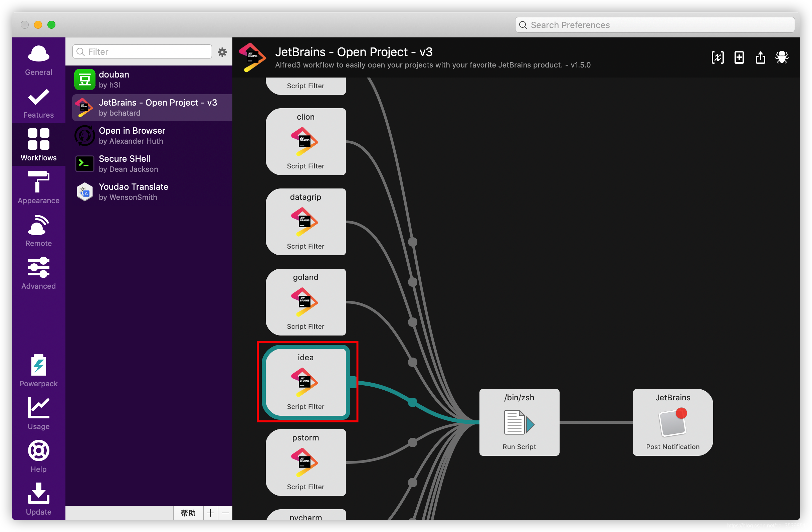Open the Update section
This screenshot has height=532, width=812.
click(38, 499)
